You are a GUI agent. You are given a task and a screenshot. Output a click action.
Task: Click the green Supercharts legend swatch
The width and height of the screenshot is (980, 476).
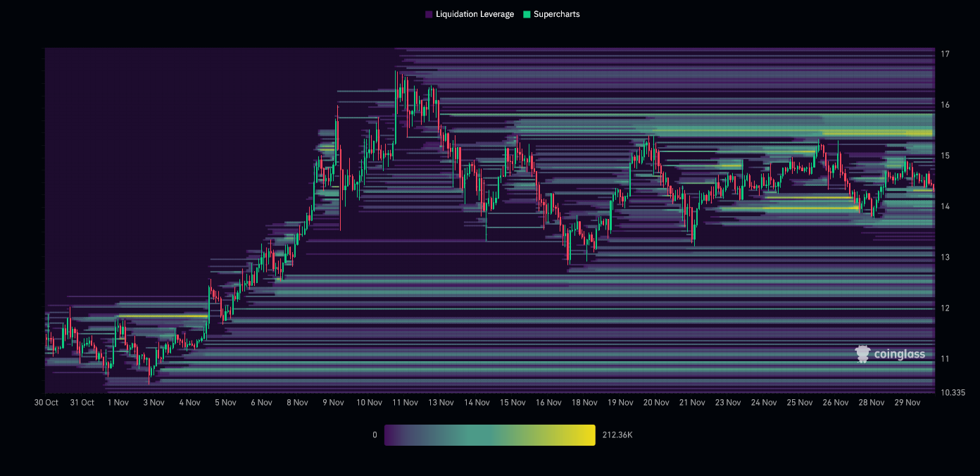(527, 14)
